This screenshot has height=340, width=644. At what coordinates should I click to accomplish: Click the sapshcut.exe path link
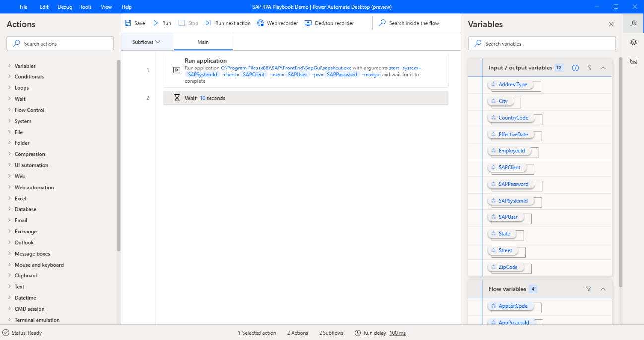point(286,68)
